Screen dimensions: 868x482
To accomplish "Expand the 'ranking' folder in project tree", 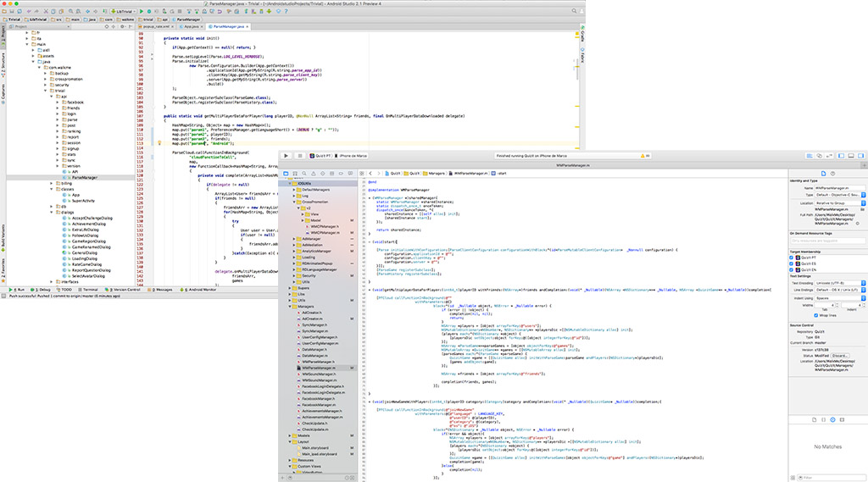I will 58,131.
